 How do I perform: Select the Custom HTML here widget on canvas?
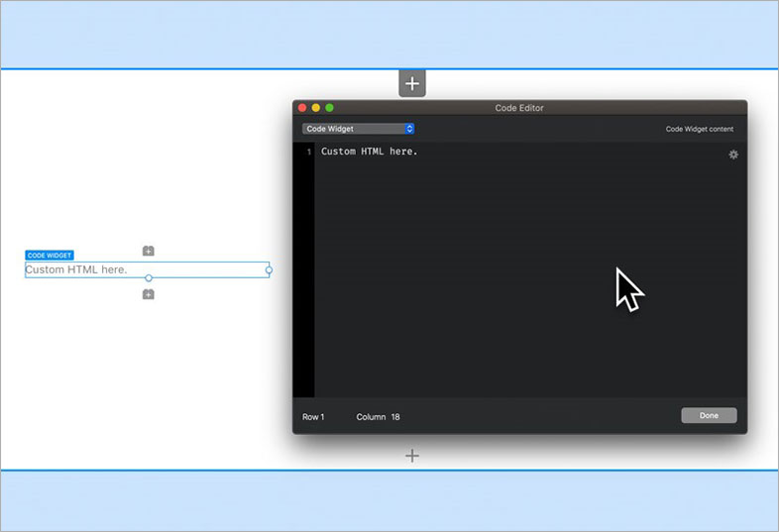pyautogui.click(x=147, y=269)
